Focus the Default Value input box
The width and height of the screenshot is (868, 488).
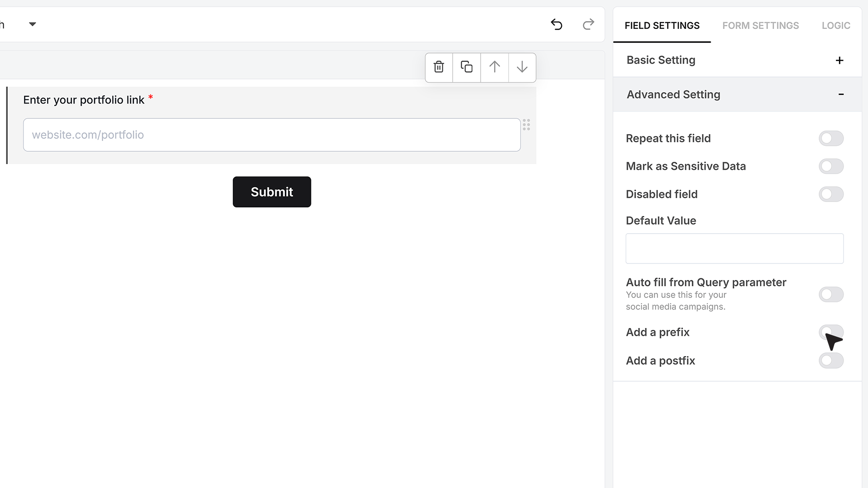(735, 249)
